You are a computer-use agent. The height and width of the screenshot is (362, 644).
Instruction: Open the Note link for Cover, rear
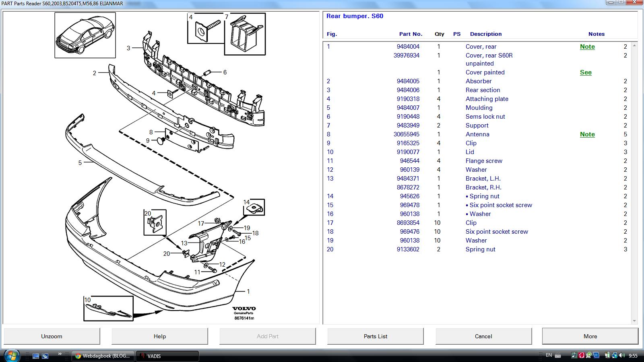[x=587, y=47]
